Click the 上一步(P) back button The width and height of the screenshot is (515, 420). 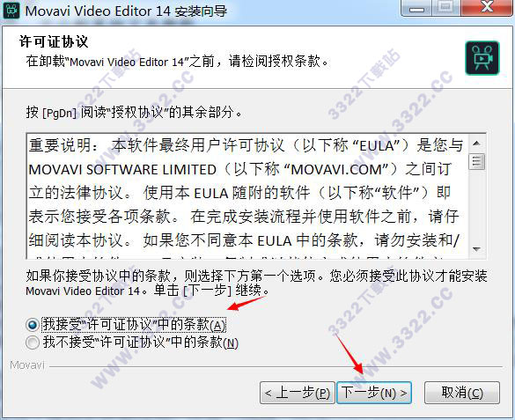point(298,393)
